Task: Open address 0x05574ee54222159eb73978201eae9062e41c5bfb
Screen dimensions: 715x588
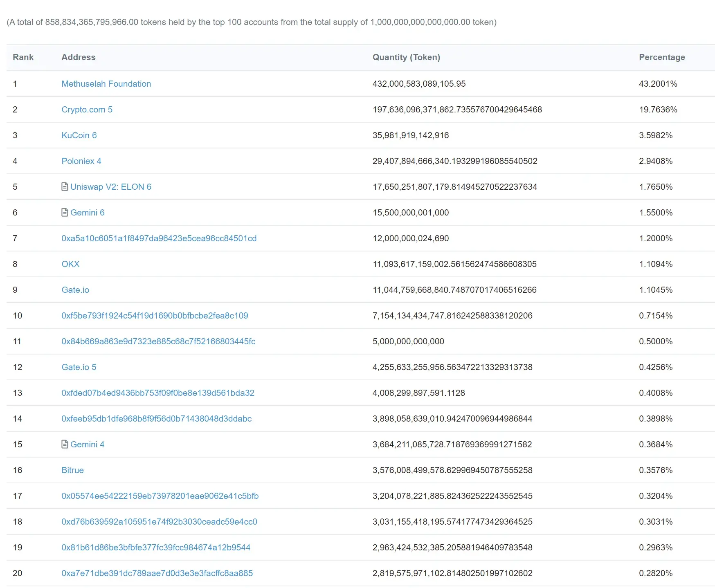Action: tap(160, 496)
